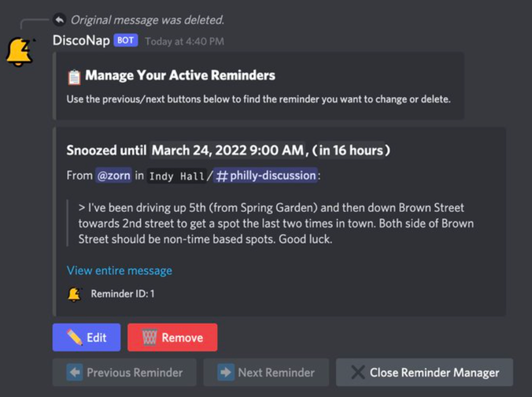Click the Indy Hall server name tag
The width and height of the screenshot is (532, 397).
pos(177,176)
